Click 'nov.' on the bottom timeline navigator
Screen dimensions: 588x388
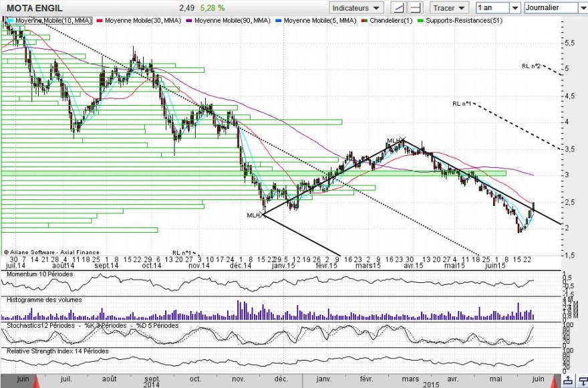tap(238, 379)
